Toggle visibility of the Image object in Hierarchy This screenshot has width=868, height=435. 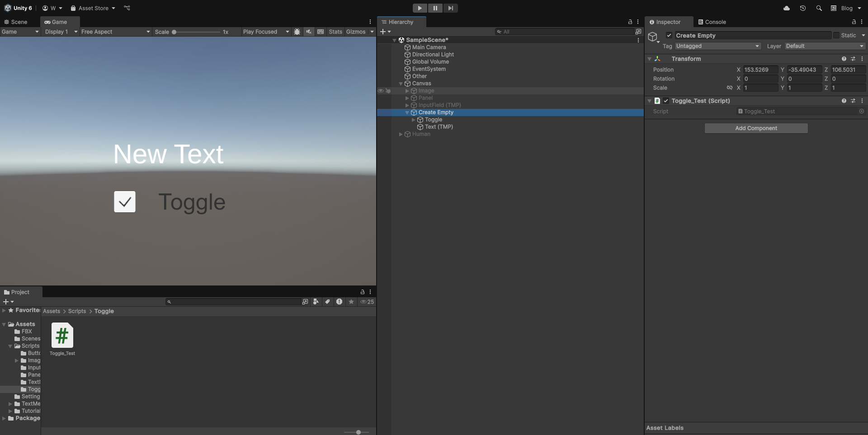[381, 91]
